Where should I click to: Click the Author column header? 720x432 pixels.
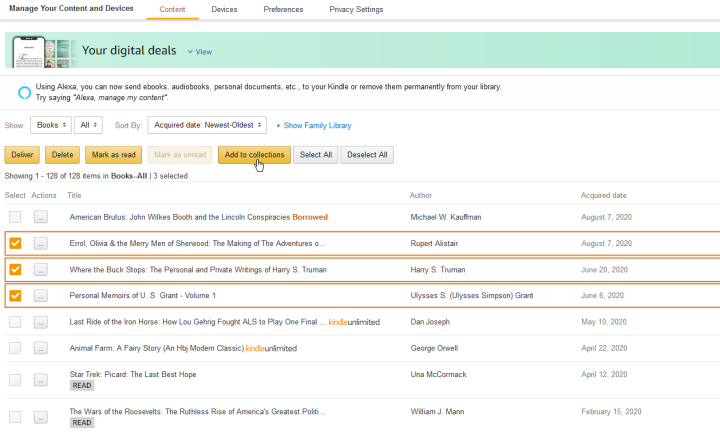[421, 195]
